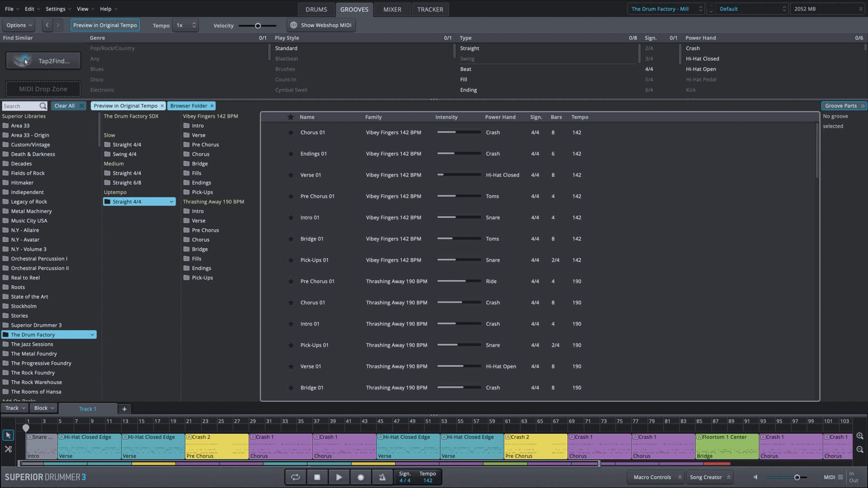Screen dimensions: 868x488
Task: Toggle Preview in Original Tempo button
Action: 105,25
